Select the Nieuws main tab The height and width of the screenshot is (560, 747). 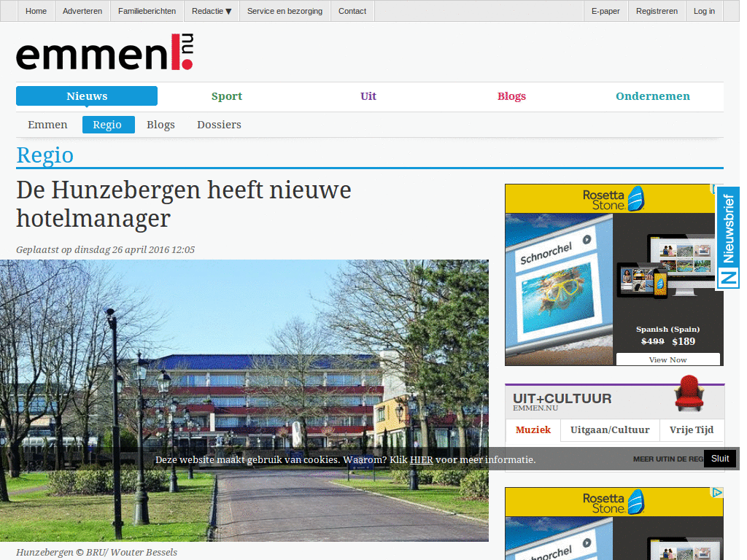coord(87,96)
